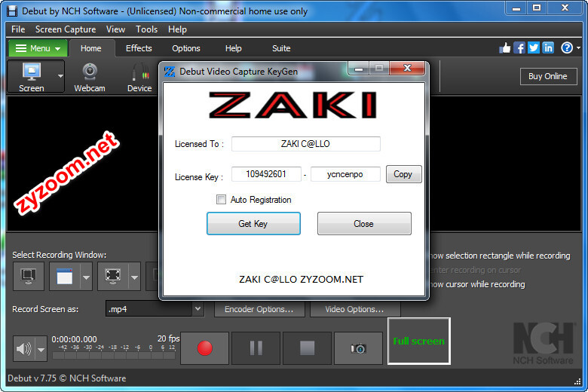588x392 pixels.
Task: Click the 0:00:00.000 recording timer
Action: 74,339
